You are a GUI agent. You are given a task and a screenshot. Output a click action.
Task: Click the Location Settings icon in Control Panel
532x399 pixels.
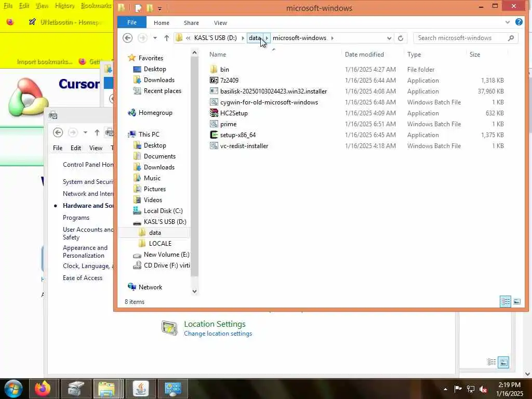169,328
